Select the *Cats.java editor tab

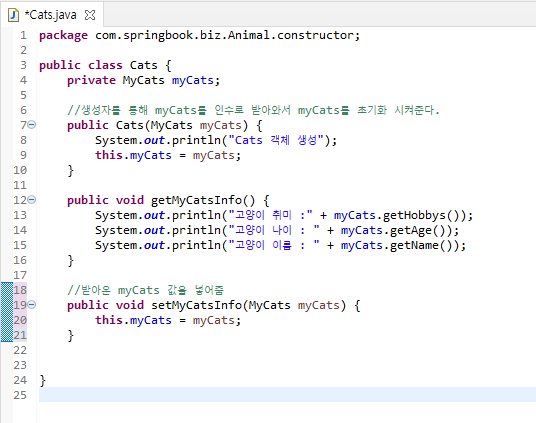pyautogui.click(x=51, y=15)
